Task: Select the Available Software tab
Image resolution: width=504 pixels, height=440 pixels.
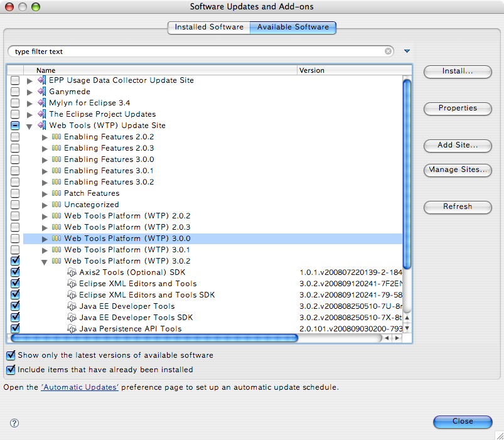Action: [x=293, y=28]
